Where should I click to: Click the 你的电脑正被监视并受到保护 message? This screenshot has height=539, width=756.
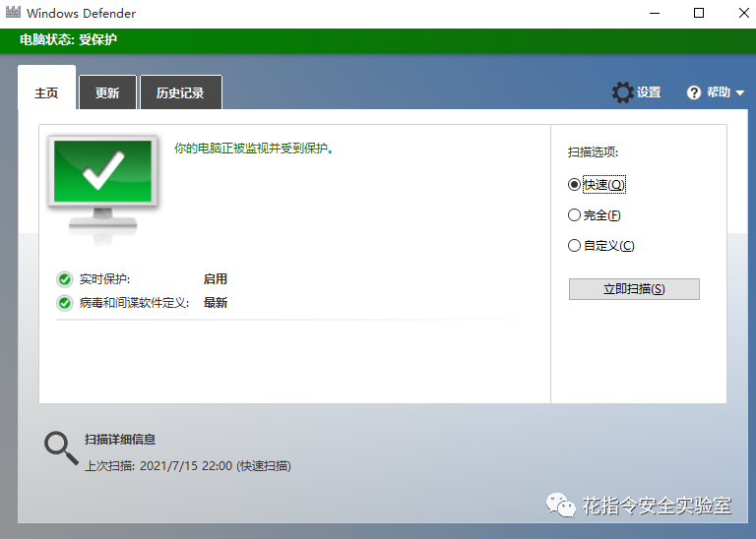pyautogui.click(x=254, y=149)
